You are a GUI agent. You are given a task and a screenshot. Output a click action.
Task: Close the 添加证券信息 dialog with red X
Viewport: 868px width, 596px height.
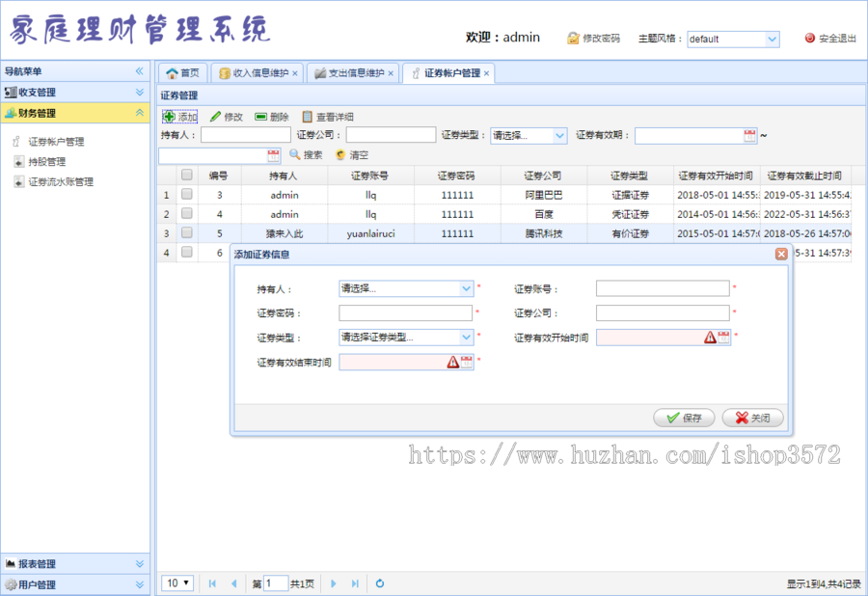click(x=781, y=254)
